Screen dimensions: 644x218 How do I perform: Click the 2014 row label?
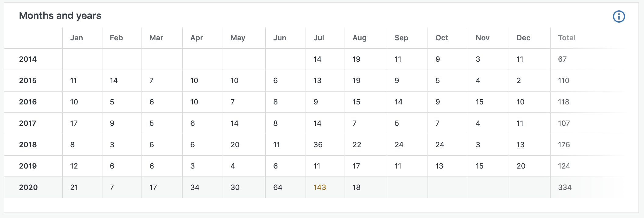tap(28, 59)
